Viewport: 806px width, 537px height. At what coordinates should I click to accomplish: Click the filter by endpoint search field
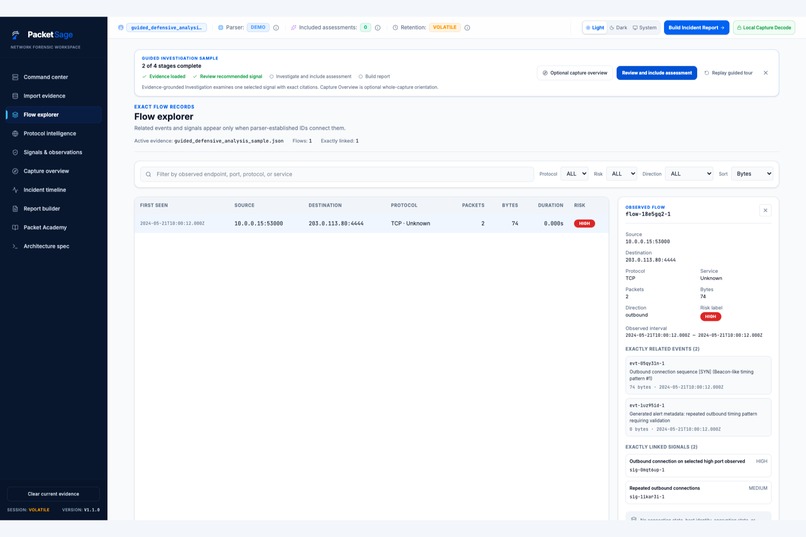(337, 174)
